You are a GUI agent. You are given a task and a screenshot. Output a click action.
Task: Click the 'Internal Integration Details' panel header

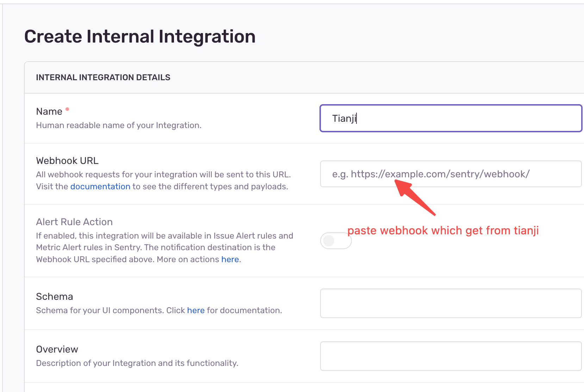point(103,77)
